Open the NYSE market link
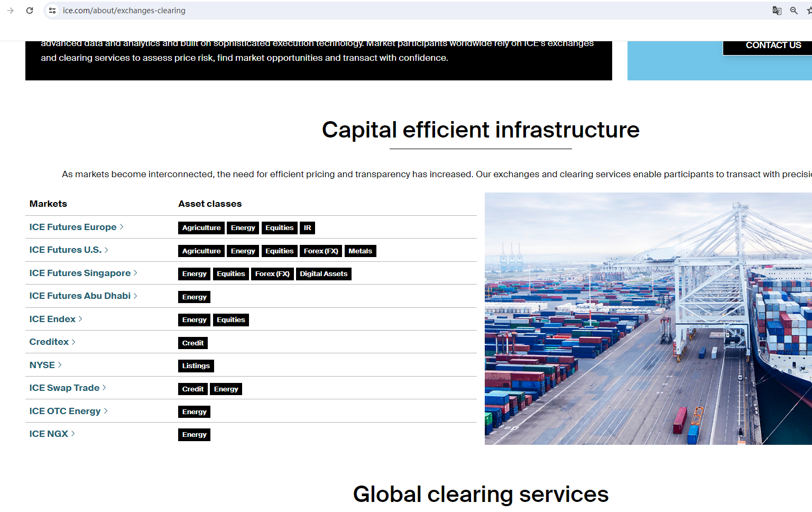The width and height of the screenshot is (812, 512). pos(42,365)
